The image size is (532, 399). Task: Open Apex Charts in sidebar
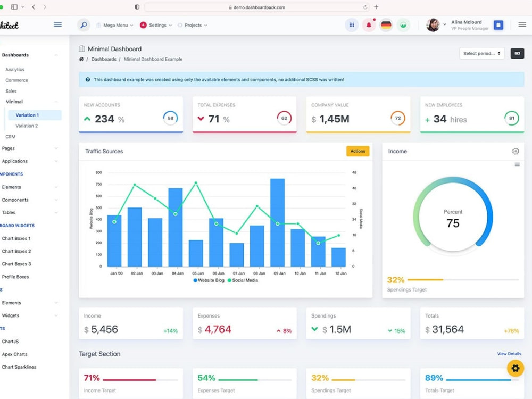coord(14,354)
